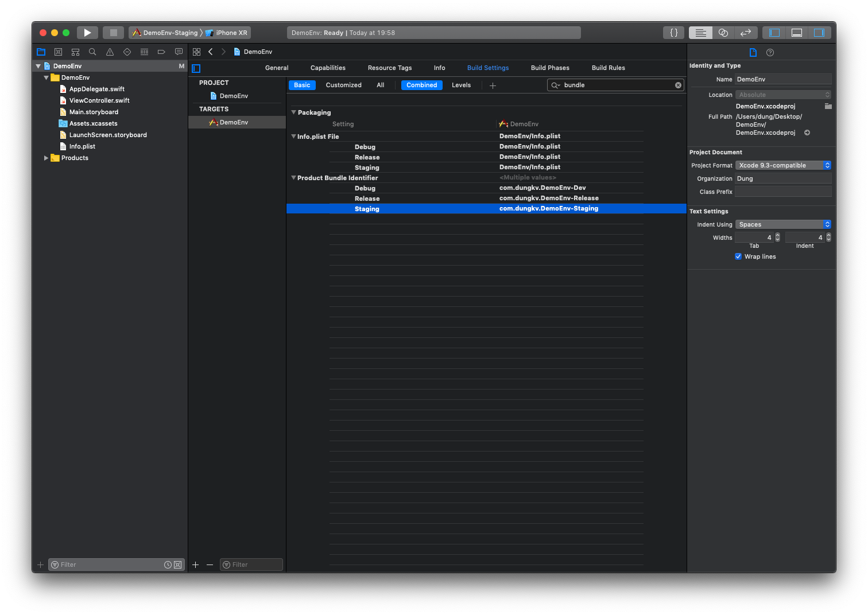This screenshot has width=868, height=615.
Task: Choose the iPhone XR run destination
Action: pos(227,33)
